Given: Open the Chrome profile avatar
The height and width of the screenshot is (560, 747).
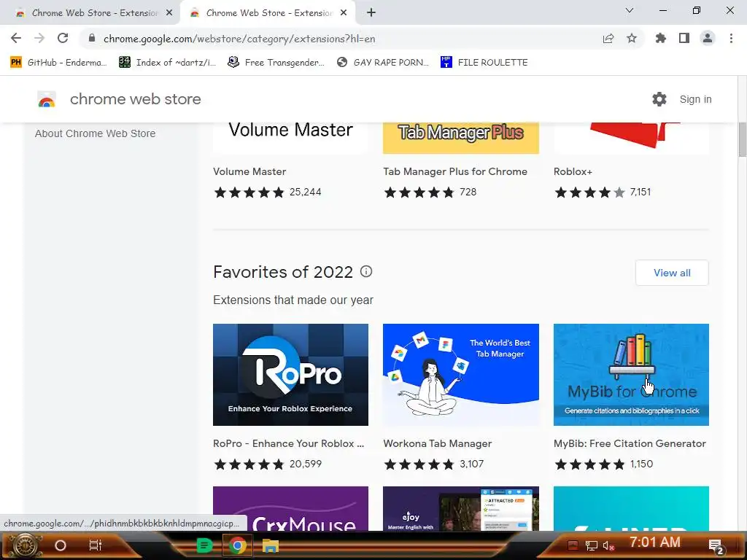Looking at the screenshot, I should point(708,38).
